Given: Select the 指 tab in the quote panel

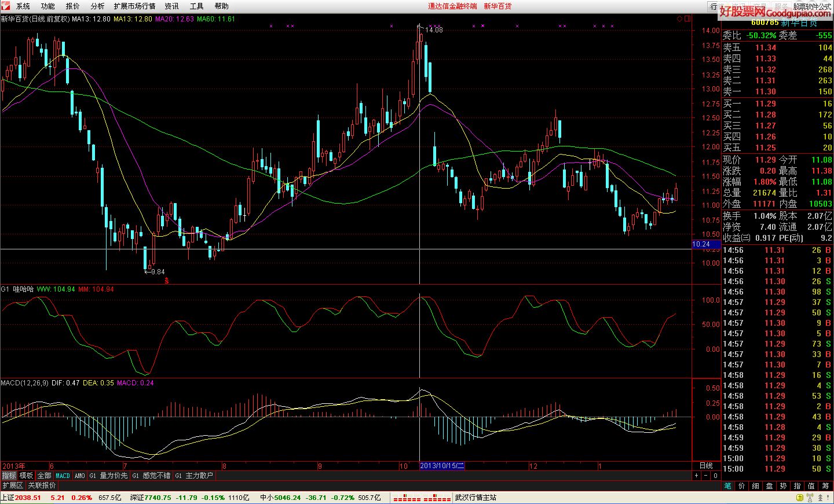Looking at the screenshot, I should click(798, 486).
